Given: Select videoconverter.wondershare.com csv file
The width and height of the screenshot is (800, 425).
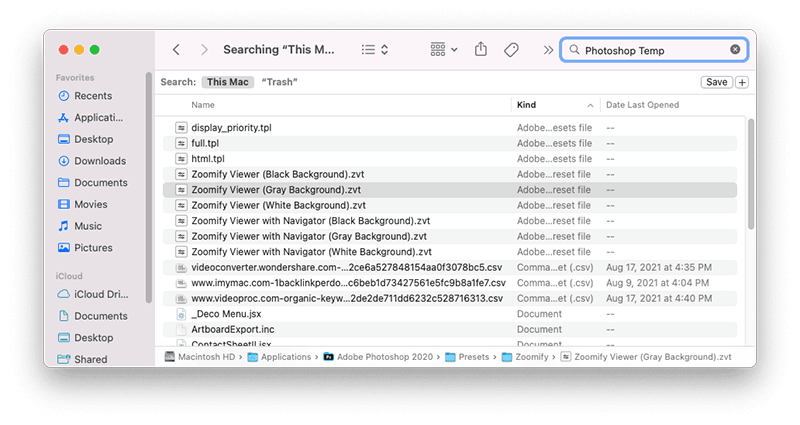Looking at the screenshot, I should 450,267.
